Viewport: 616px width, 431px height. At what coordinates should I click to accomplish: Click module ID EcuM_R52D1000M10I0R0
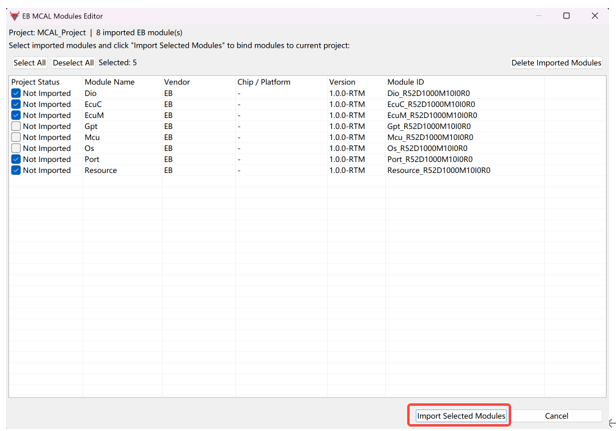tap(432, 115)
